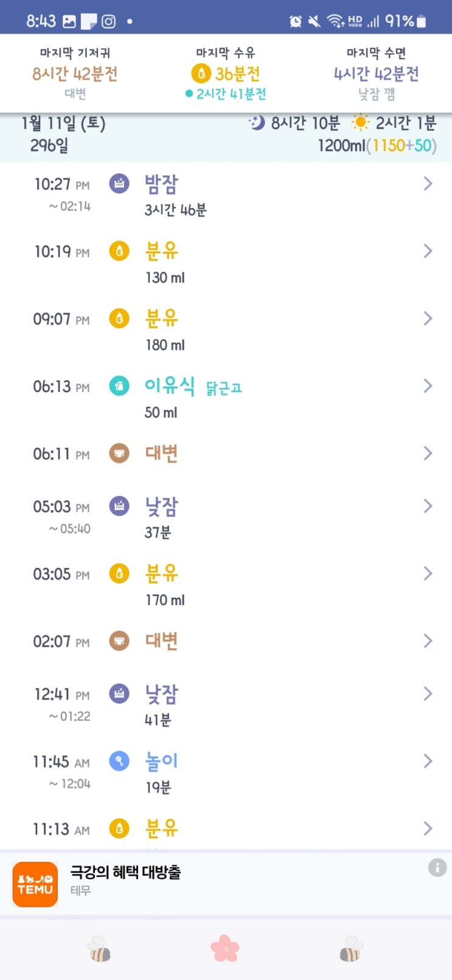
Task: Tap the info icon on the Temu ad
Action: 437,867
